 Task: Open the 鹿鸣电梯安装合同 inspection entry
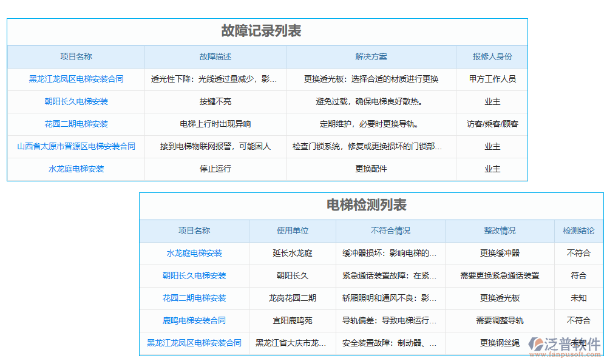click(x=194, y=321)
